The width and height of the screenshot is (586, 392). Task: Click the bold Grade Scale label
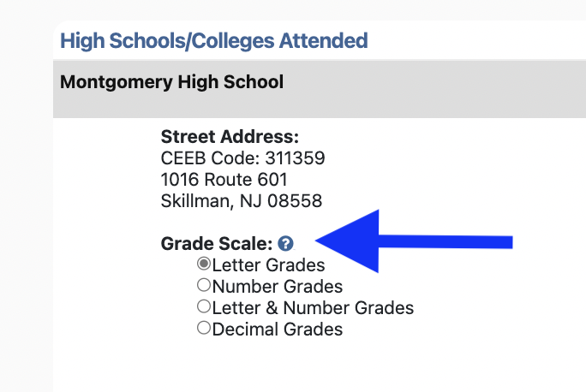216,244
